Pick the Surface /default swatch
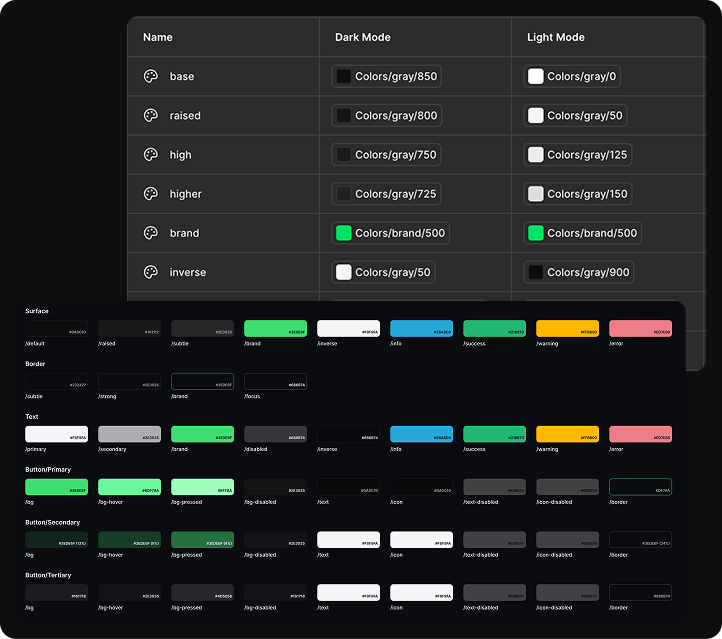The height and width of the screenshot is (639, 722). [56, 329]
